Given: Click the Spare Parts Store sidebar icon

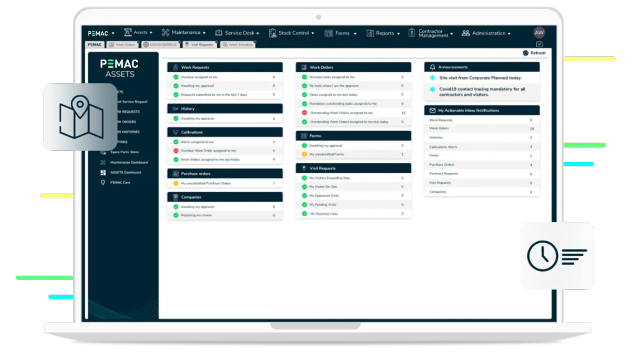Looking at the screenshot, I should [103, 152].
